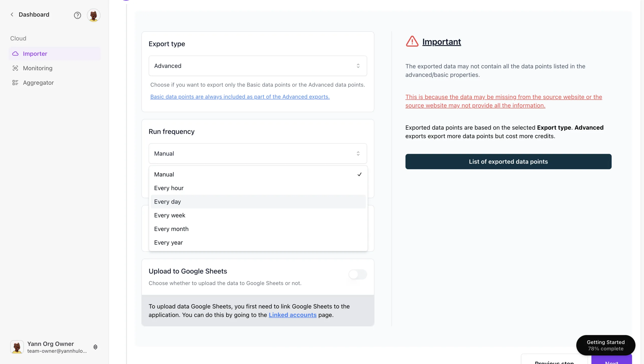Click the red warning triangle icon

click(x=412, y=41)
